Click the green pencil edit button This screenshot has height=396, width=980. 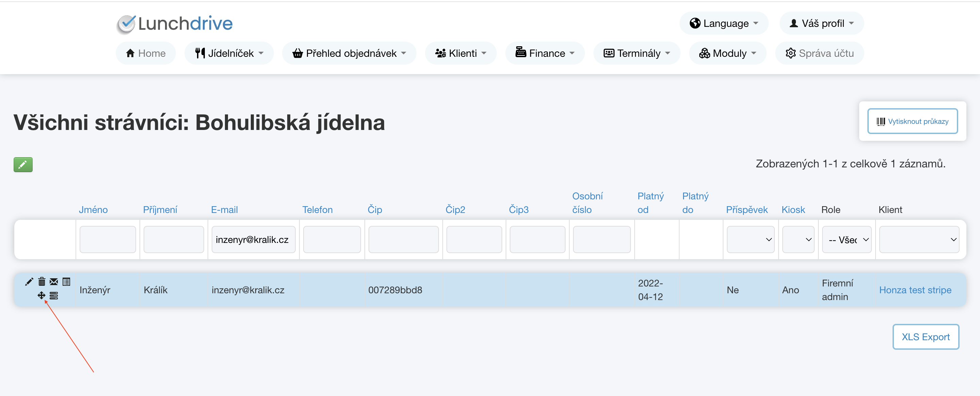[x=23, y=164]
